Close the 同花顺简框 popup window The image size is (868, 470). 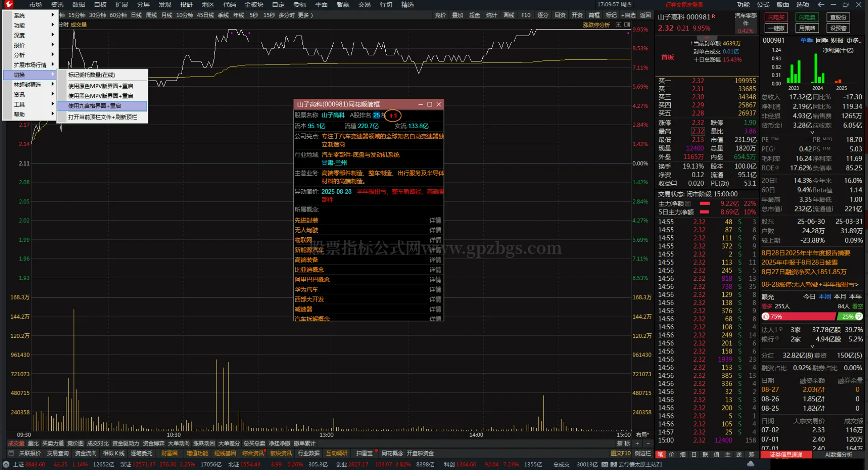[x=439, y=104]
